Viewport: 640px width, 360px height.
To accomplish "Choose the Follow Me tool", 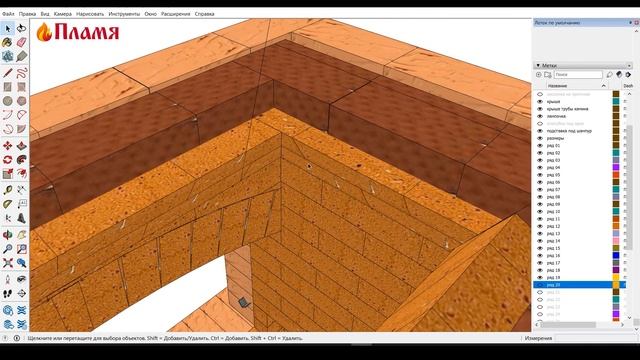I will (22, 160).
